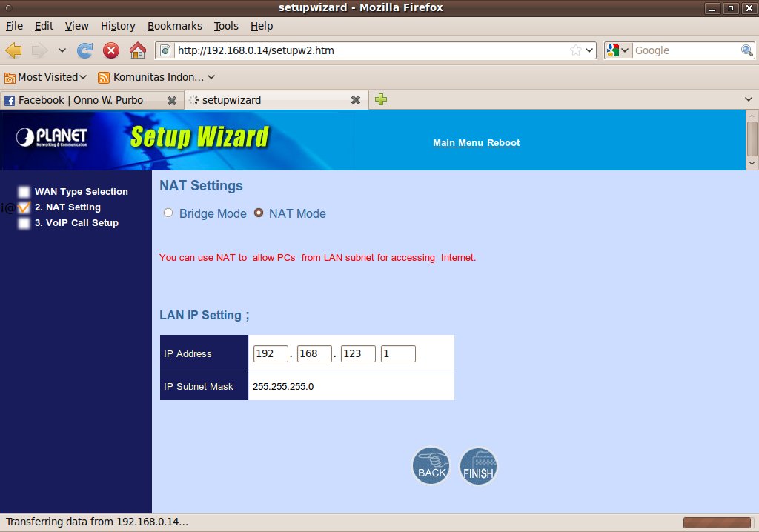Open the Help menu
The width and height of the screenshot is (759, 532).
point(262,26)
